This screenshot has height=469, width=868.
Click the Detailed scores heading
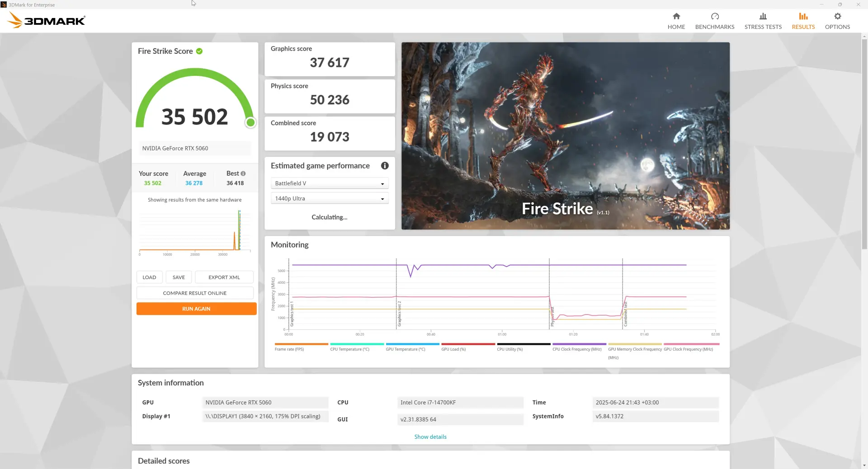tap(164, 461)
